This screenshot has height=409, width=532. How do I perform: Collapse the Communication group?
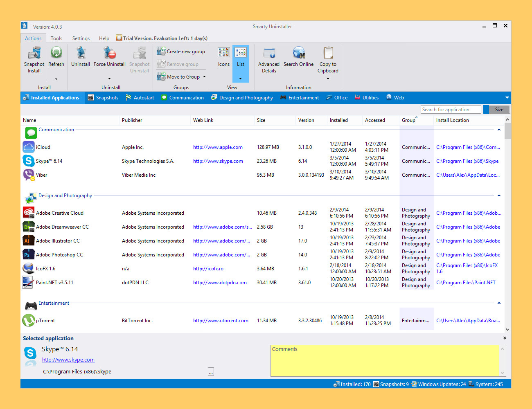point(498,129)
